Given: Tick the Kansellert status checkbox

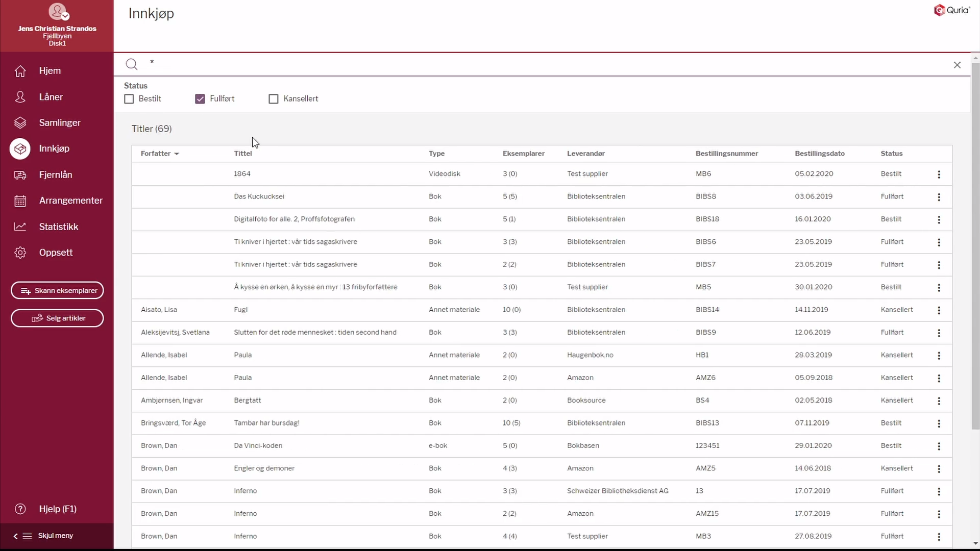Looking at the screenshot, I should click(274, 99).
